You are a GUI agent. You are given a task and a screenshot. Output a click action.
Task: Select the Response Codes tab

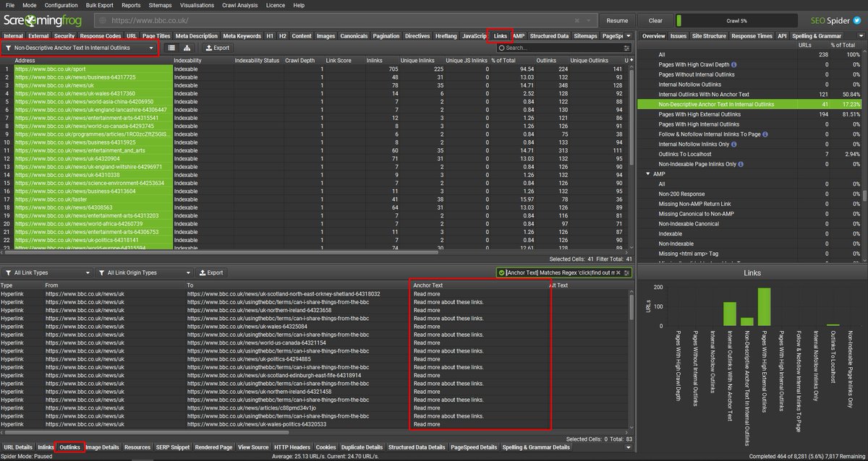101,35
